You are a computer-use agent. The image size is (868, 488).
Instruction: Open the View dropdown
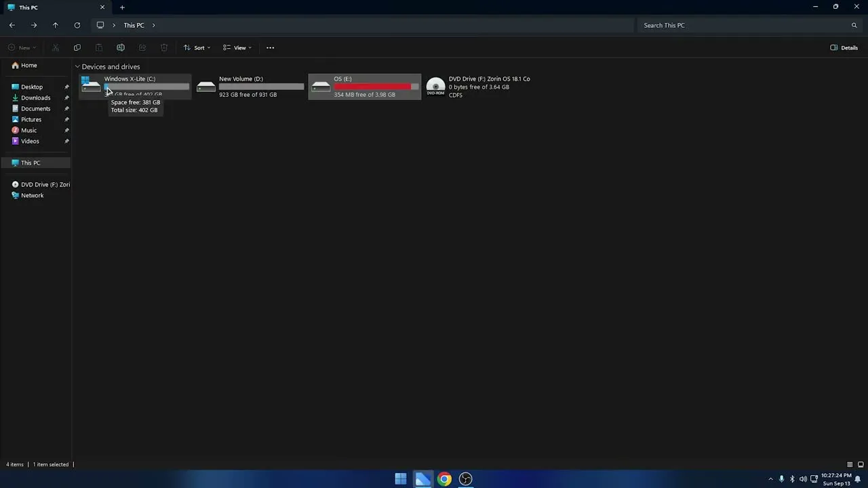[x=237, y=47]
